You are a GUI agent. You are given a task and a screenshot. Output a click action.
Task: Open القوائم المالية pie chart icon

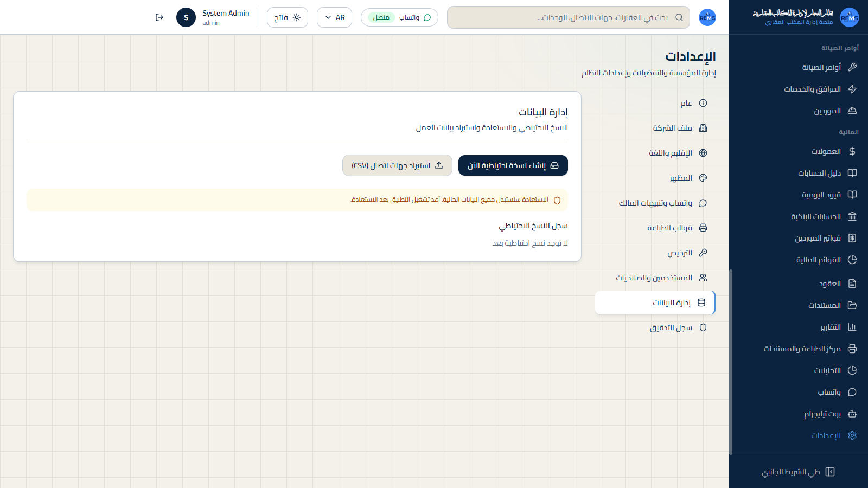click(852, 260)
